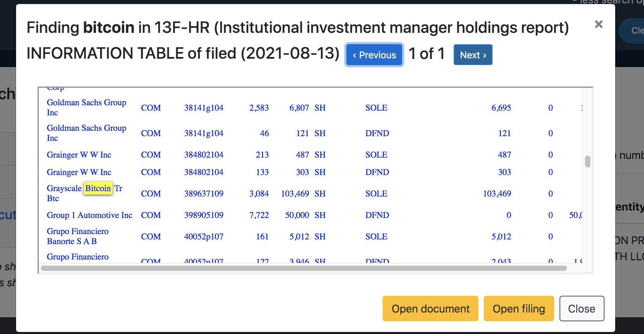Click the table's horizontal scrollbar

[x=303, y=268]
